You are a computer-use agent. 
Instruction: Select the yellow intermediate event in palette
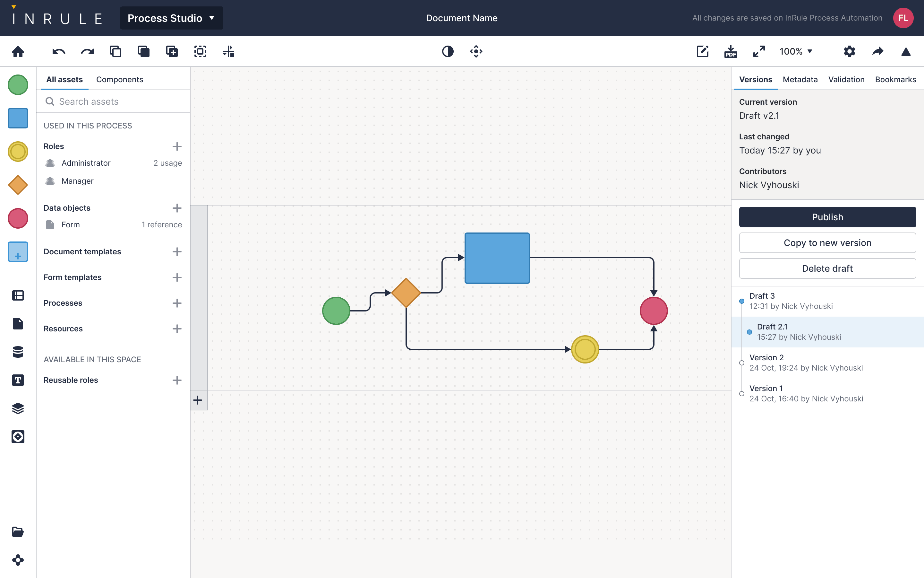[18, 151]
